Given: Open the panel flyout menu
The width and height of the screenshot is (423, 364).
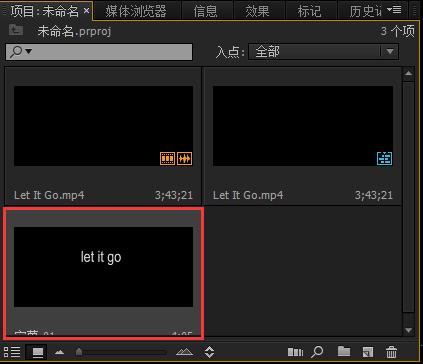Looking at the screenshot, I should 394,10.
